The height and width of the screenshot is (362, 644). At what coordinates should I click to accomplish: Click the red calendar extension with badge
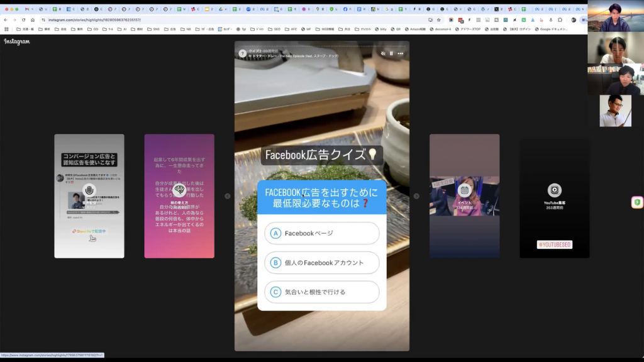[460, 20]
